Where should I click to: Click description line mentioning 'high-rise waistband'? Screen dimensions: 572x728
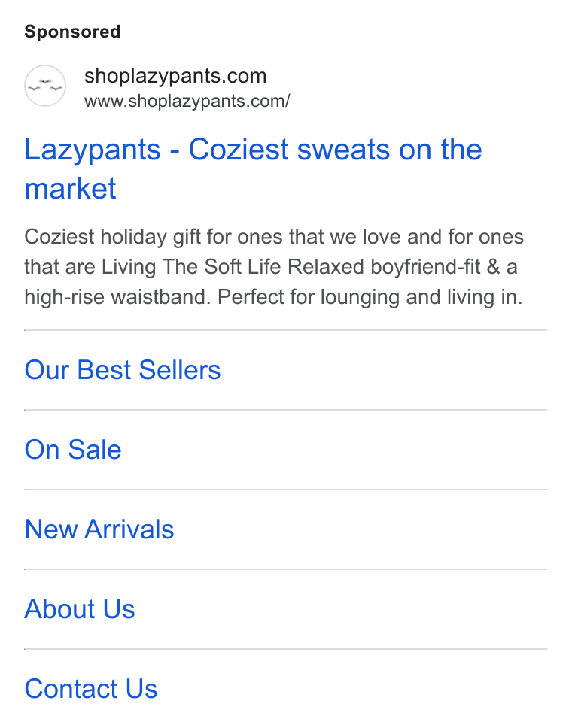click(273, 297)
